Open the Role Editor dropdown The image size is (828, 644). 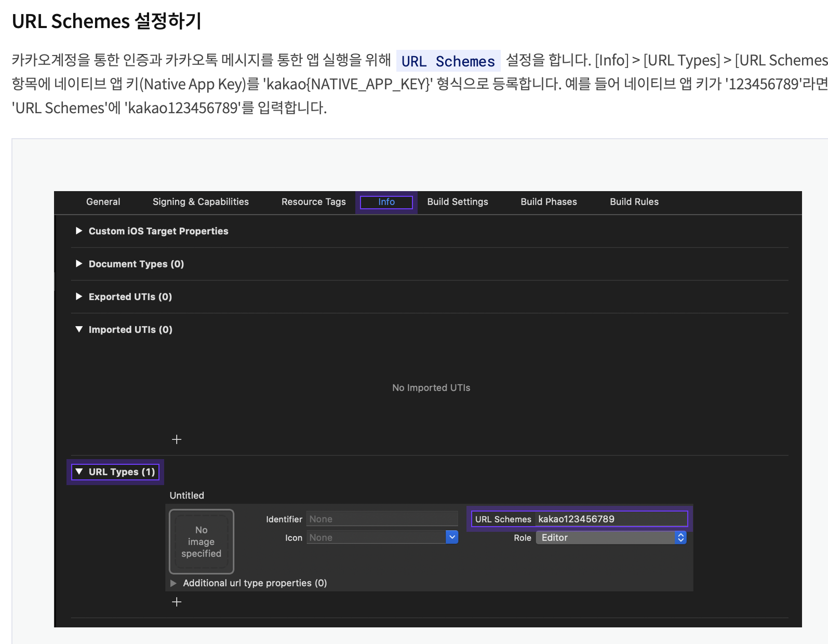611,538
